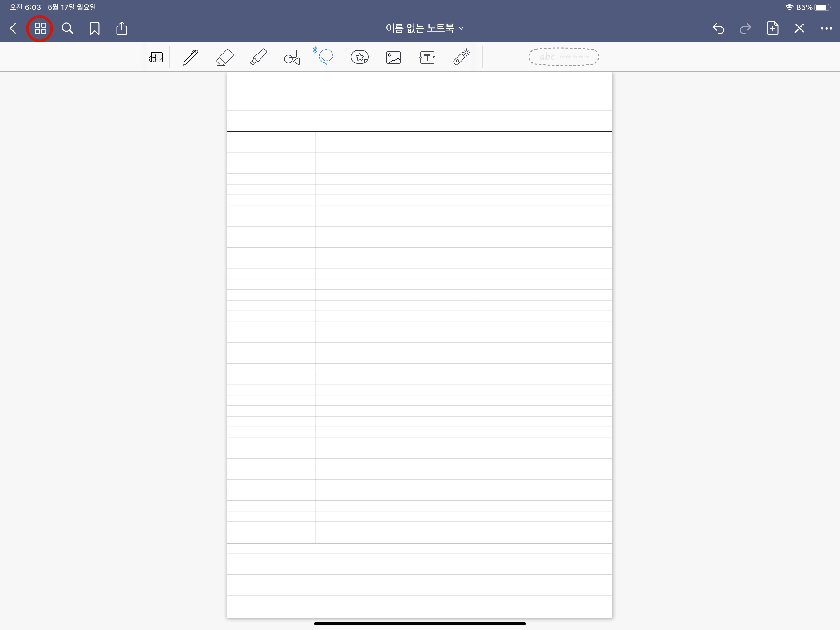This screenshot has height=630, width=840.
Task: Add a new page
Action: coord(772,29)
